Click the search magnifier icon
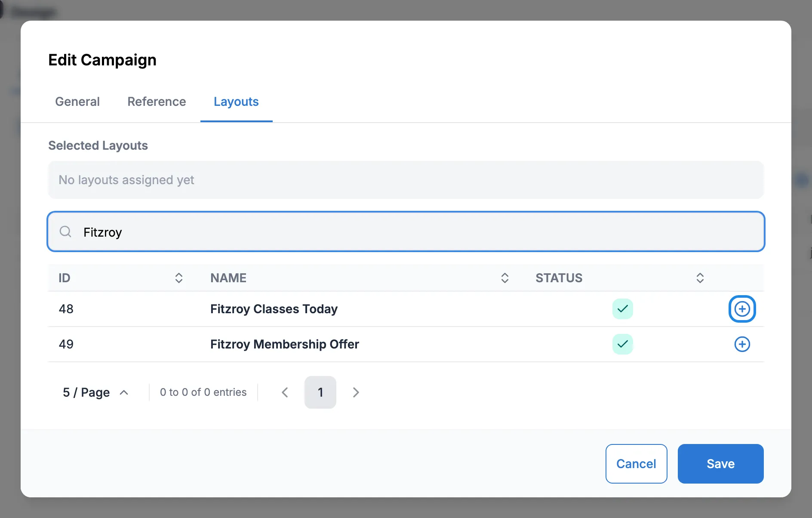This screenshot has height=518, width=812. (x=65, y=232)
